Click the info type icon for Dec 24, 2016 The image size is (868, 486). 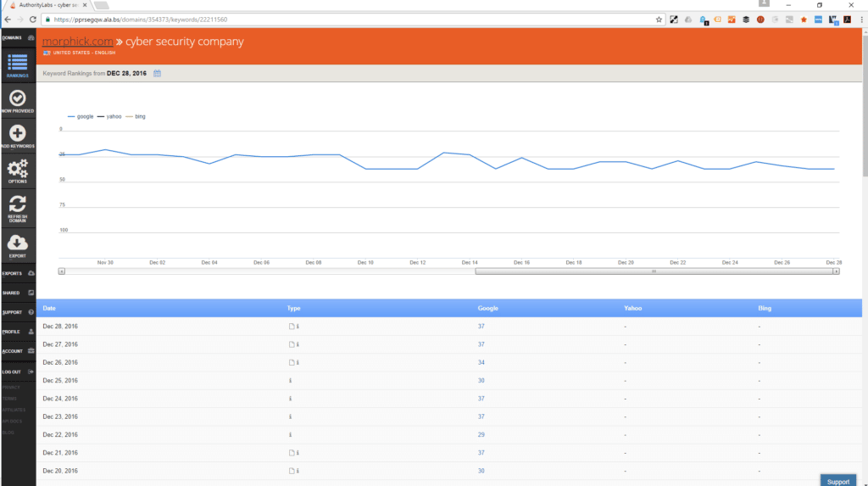point(290,399)
